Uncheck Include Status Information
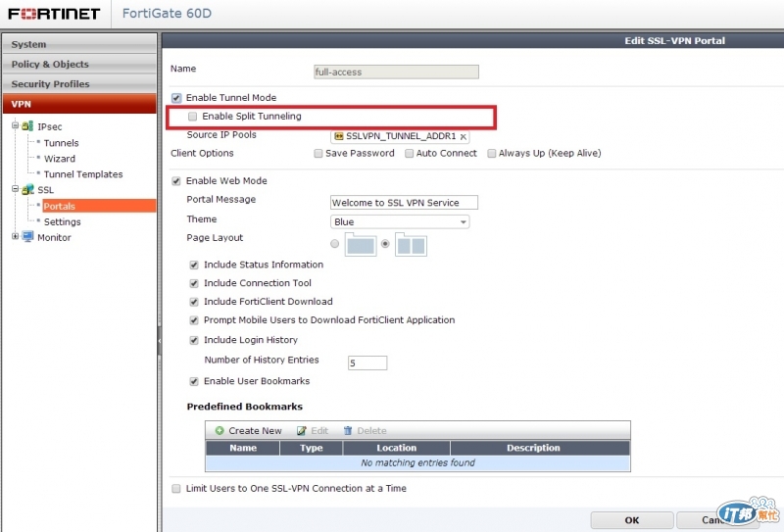 click(194, 265)
